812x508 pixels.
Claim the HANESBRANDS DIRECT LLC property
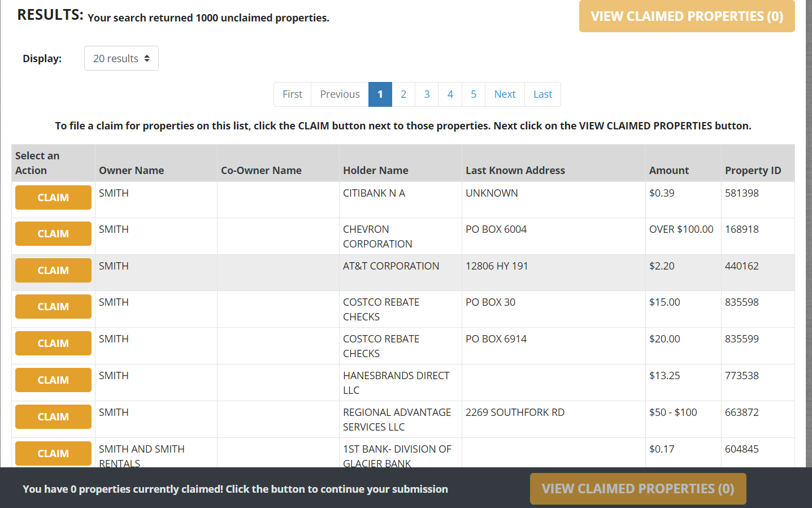pos(53,380)
